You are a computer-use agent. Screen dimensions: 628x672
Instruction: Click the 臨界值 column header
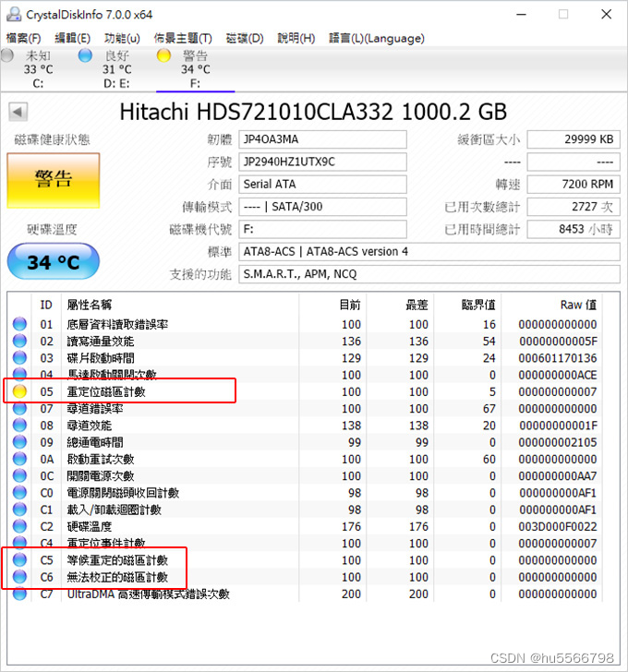pyautogui.click(x=467, y=305)
